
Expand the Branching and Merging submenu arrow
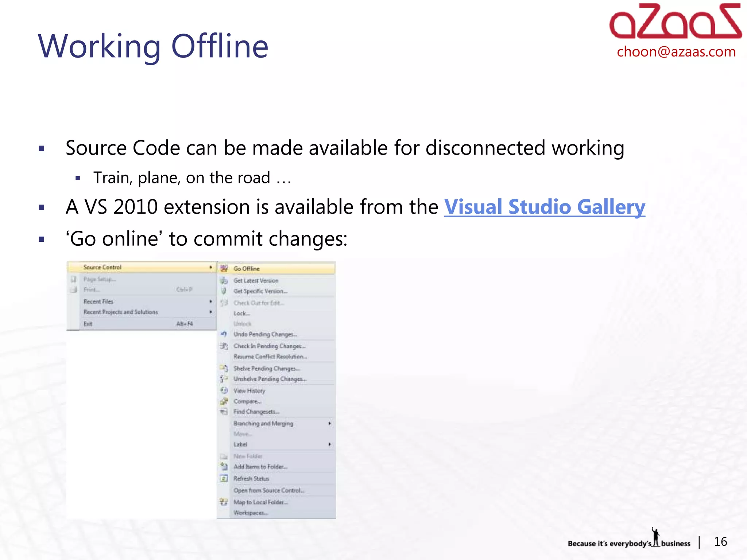click(329, 423)
